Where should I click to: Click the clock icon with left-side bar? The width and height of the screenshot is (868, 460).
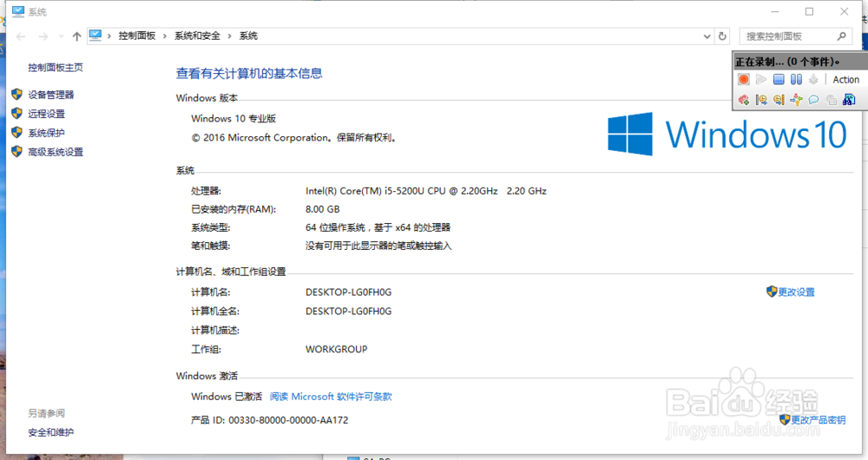[761, 100]
